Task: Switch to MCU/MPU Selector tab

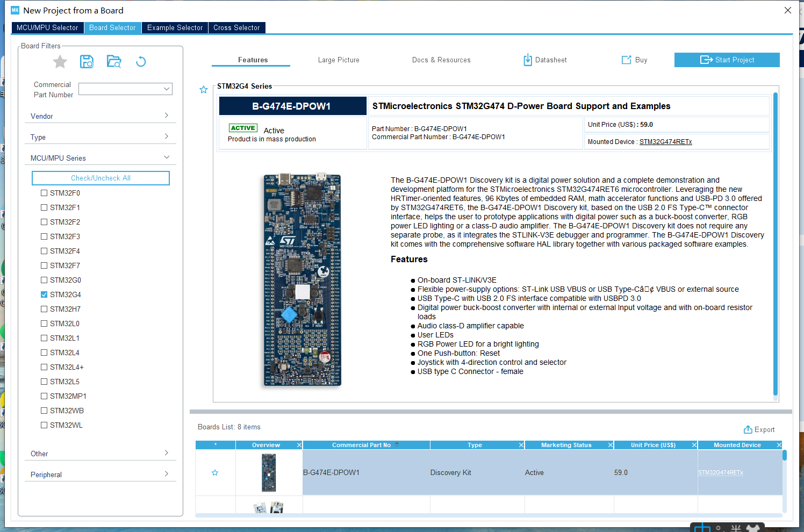Action: coord(47,27)
